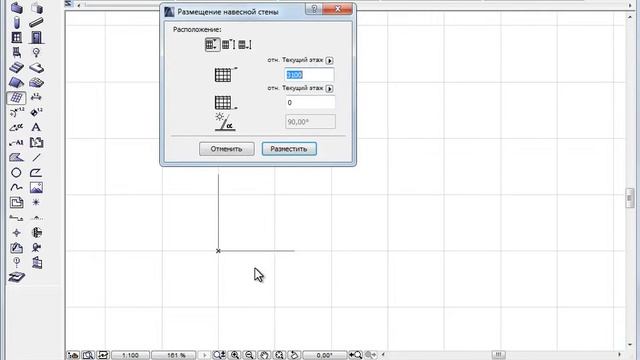Select the Angle Dimension tool
The width and height of the screenshot is (640, 360).
[16, 127]
